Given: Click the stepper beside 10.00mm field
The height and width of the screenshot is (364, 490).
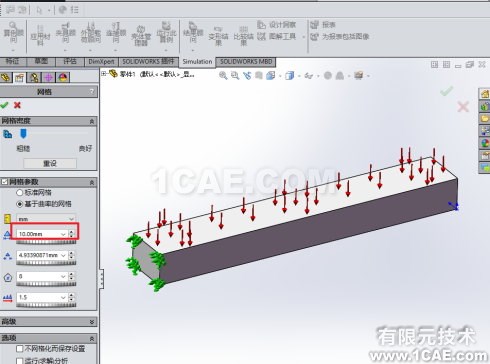Looking at the screenshot, I should tap(72, 234).
